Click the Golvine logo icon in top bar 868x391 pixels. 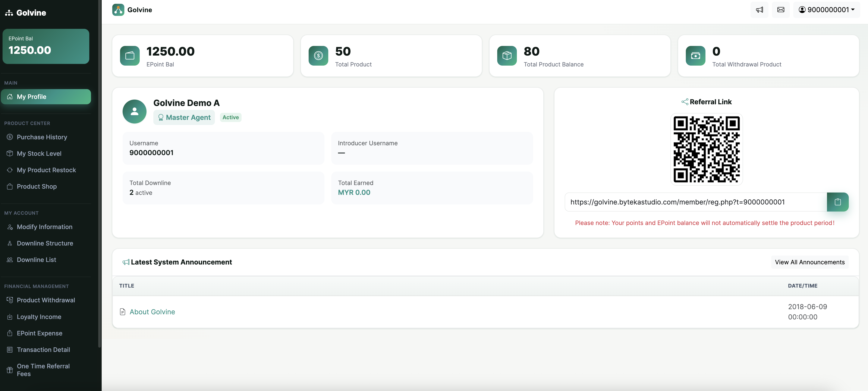click(x=118, y=10)
